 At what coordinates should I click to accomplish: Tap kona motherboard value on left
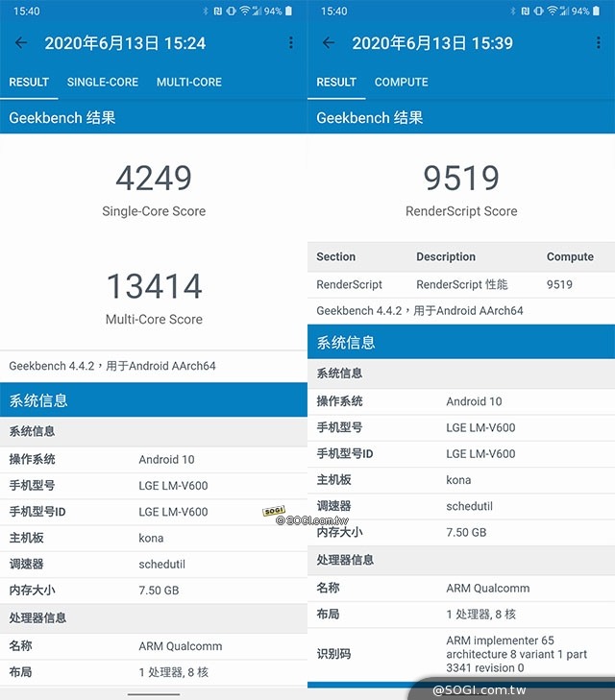[151, 538]
